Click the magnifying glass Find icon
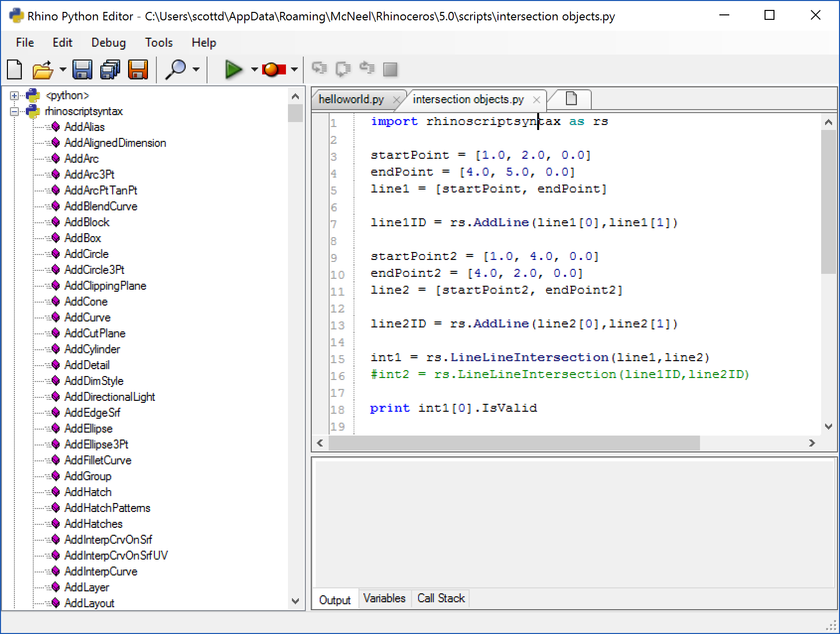This screenshot has height=634, width=840. 176,69
